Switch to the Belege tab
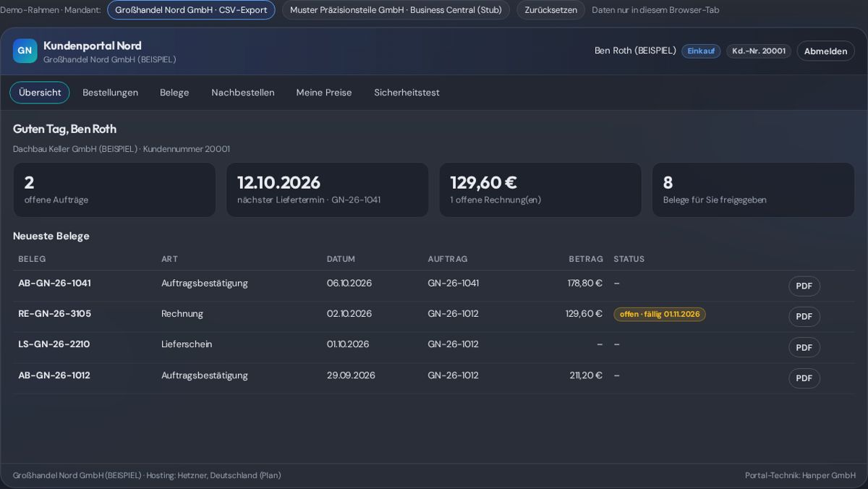This screenshot has height=489, width=868. coord(174,93)
